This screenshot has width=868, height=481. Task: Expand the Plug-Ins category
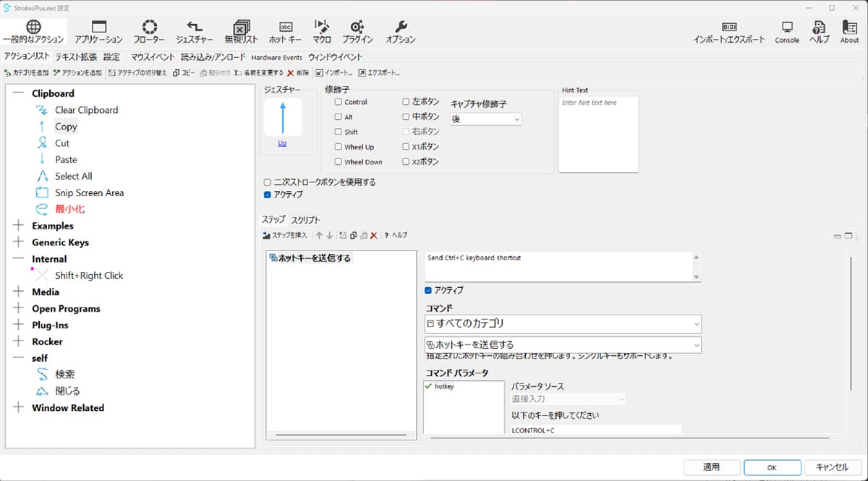coord(18,325)
